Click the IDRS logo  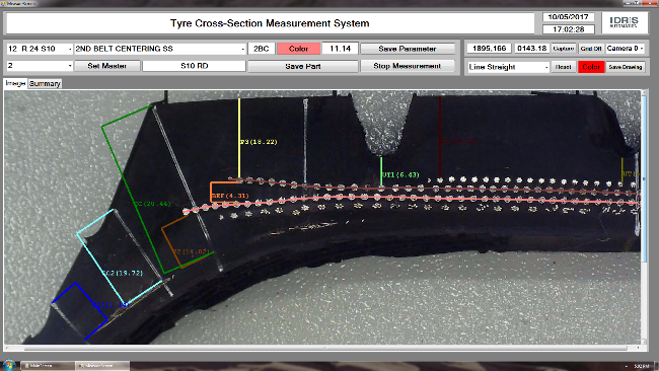coord(624,22)
